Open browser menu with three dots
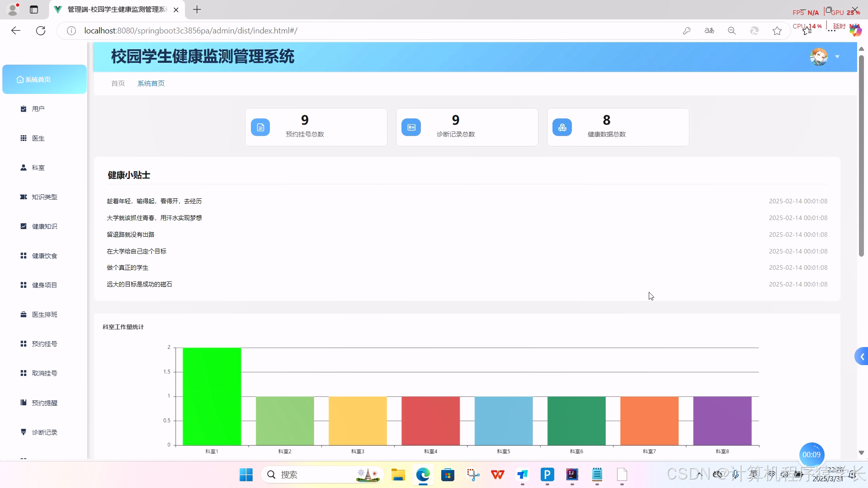The height and width of the screenshot is (488, 868). click(x=832, y=30)
